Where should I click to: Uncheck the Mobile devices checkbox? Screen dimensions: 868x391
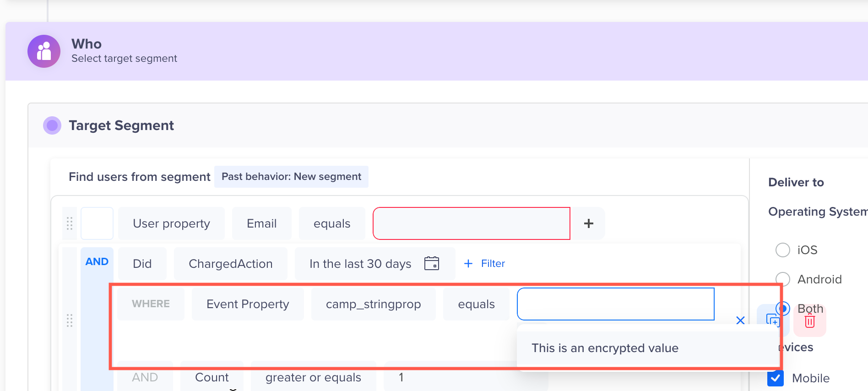(776, 378)
